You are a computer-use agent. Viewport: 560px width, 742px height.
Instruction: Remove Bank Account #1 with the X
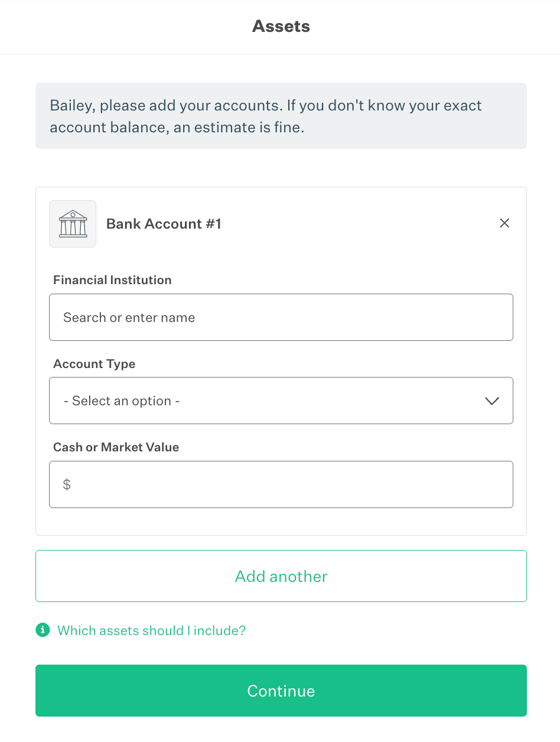[x=504, y=223]
